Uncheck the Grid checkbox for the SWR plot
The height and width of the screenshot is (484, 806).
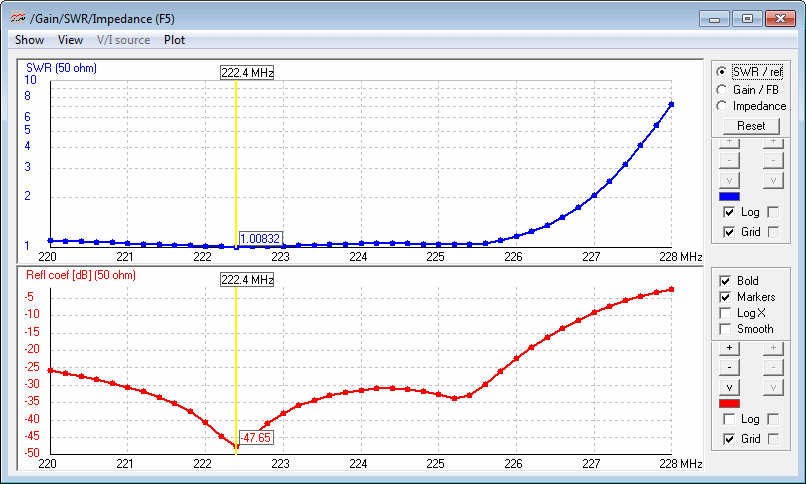tap(729, 232)
